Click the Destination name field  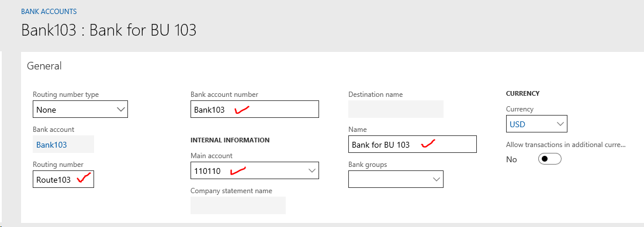click(x=396, y=109)
